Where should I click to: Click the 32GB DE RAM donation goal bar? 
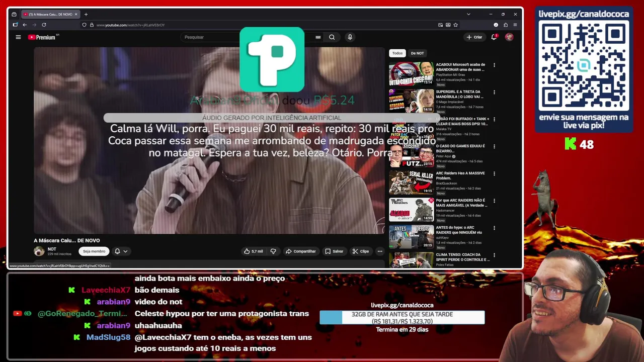pyautogui.click(x=402, y=317)
